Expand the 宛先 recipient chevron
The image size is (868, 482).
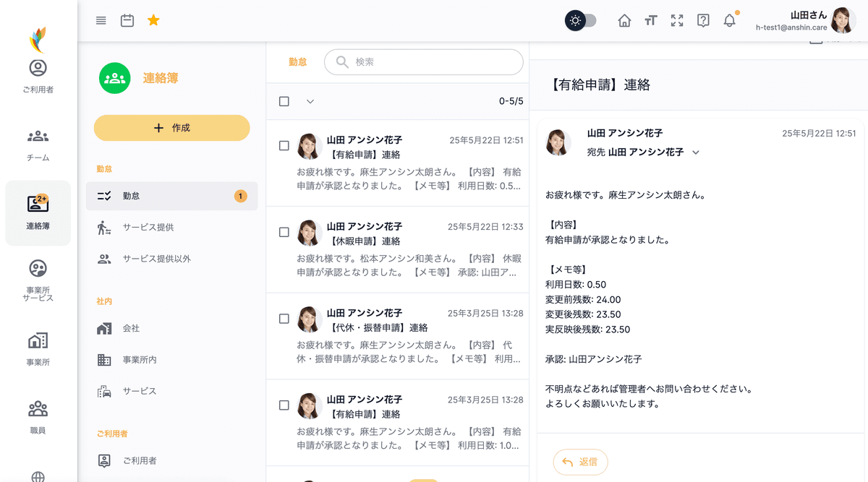(x=696, y=152)
